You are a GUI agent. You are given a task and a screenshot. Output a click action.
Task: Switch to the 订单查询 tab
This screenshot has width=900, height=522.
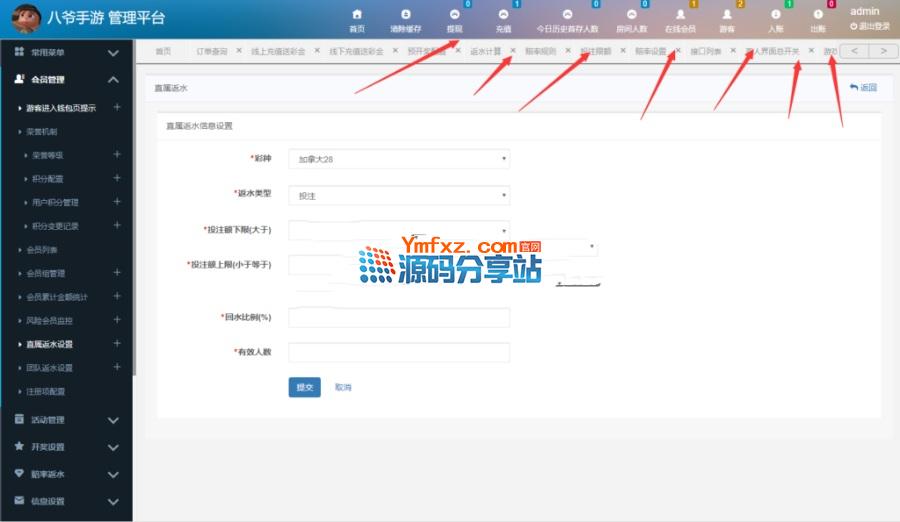211,51
